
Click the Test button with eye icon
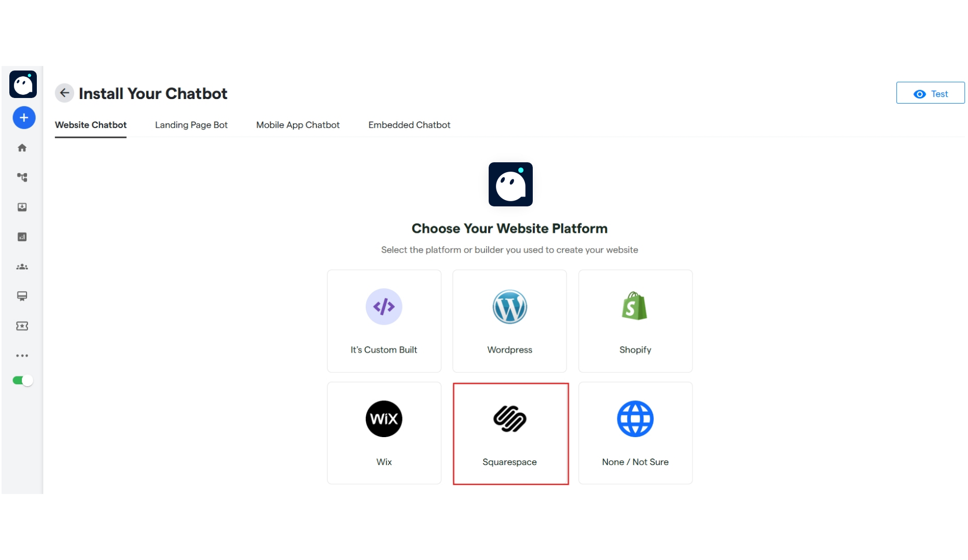pyautogui.click(x=930, y=93)
